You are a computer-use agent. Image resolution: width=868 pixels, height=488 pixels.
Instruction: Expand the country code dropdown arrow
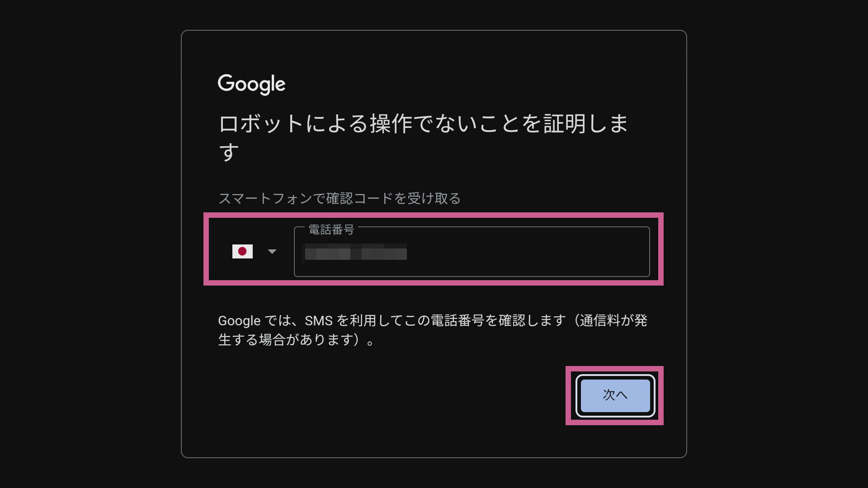coord(272,251)
